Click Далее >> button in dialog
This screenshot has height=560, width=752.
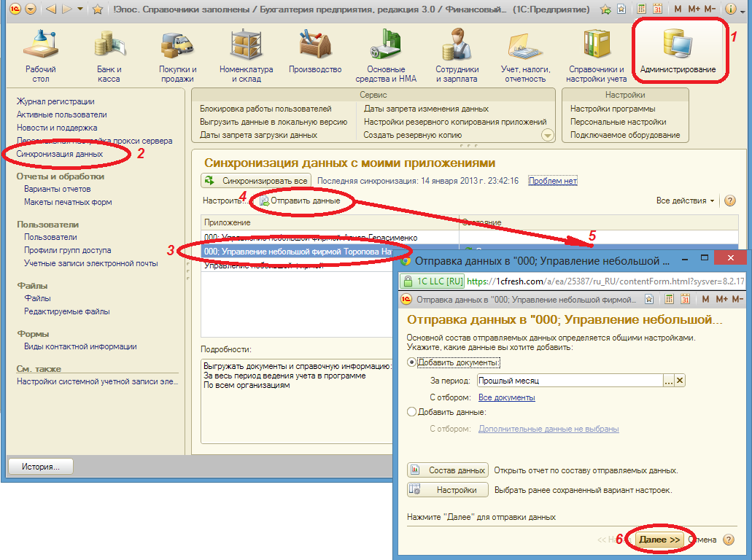tap(659, 540)
